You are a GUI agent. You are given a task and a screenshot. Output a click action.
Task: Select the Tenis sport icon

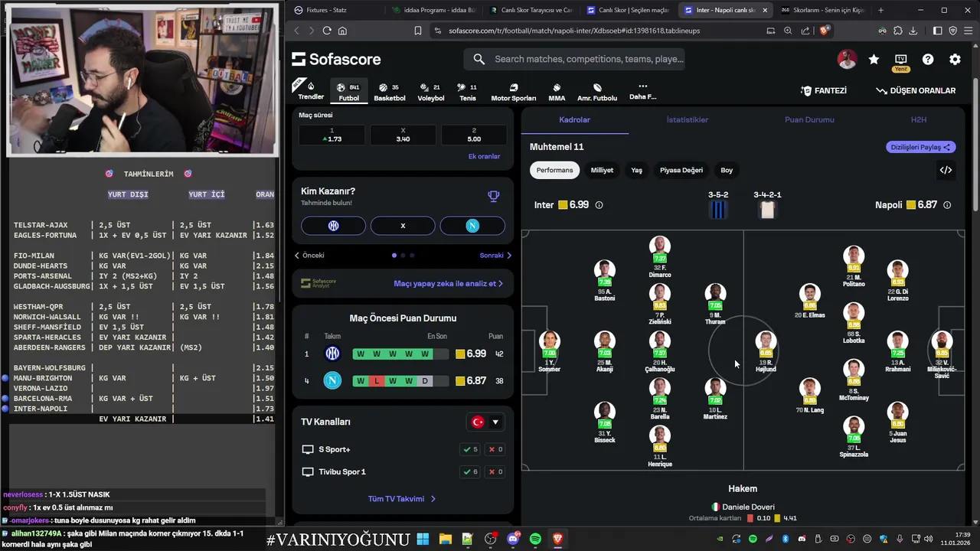(467, 92)
